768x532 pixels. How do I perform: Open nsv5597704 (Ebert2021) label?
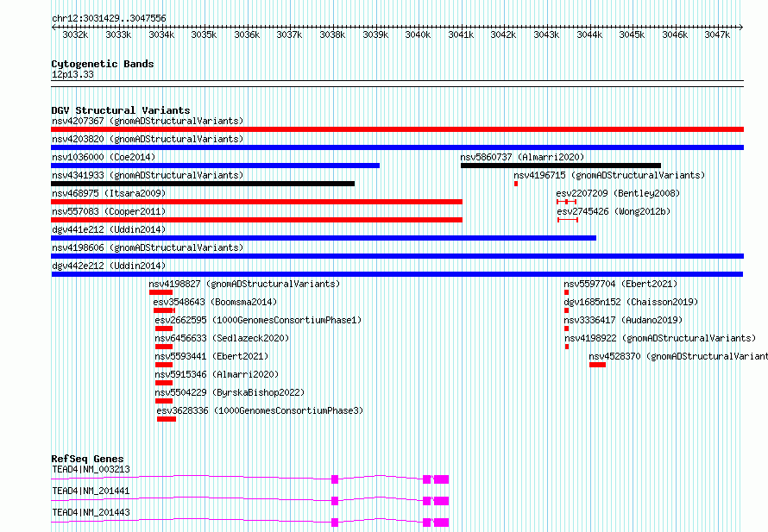[620, 284]
